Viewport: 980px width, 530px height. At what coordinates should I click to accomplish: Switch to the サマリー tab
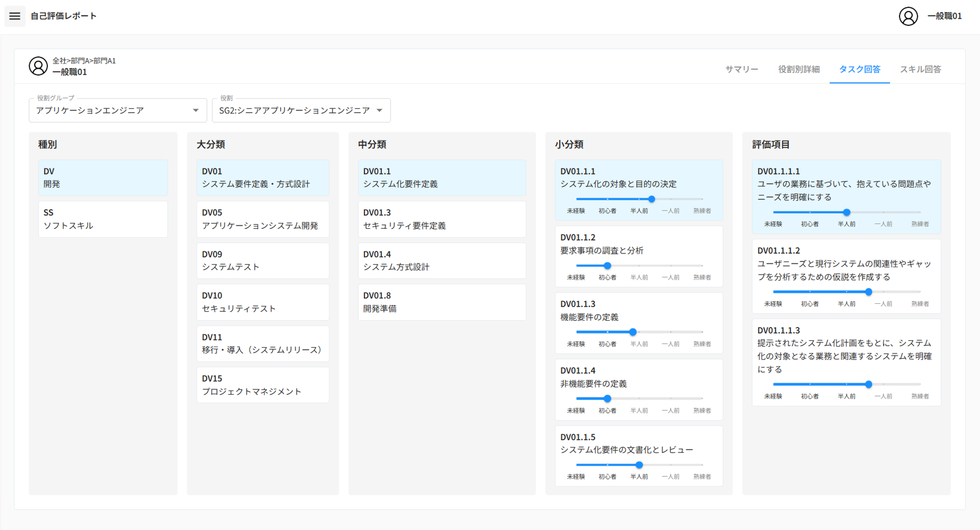(742, 69)
